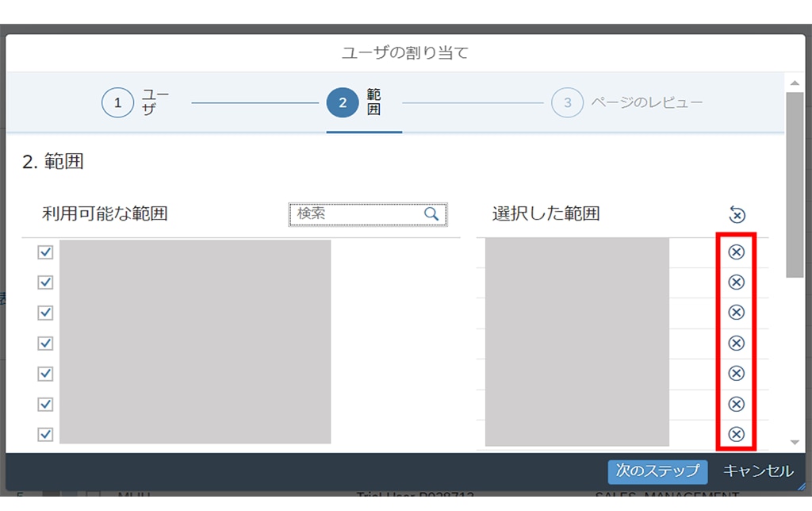Screen dimensions: 812x511
Task: Click the dialog's vertical scrollbar thumb
Action: (795, 182)
